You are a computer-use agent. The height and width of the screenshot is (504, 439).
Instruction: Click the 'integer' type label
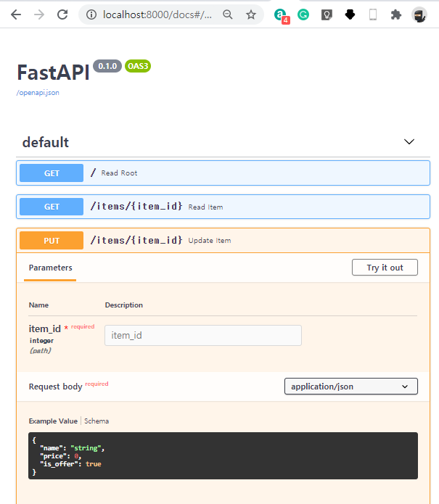click(41, 341)
